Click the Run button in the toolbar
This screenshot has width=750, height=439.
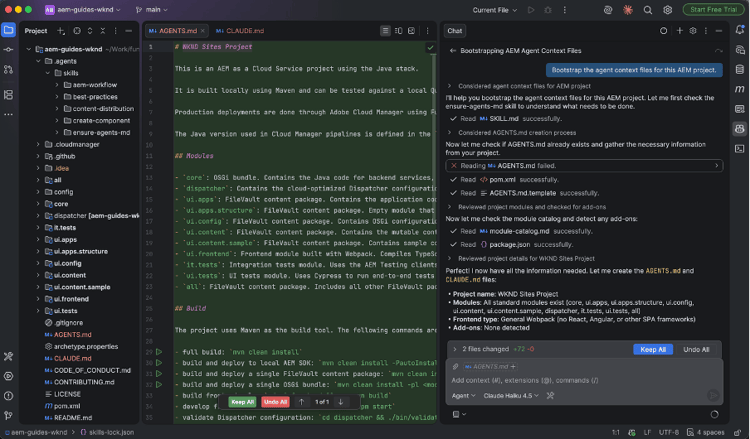pyautogui.click(x=531, y=10)
